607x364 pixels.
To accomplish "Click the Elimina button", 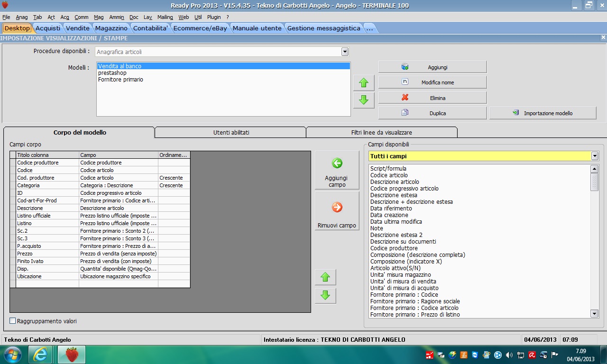I will (432, 98).
